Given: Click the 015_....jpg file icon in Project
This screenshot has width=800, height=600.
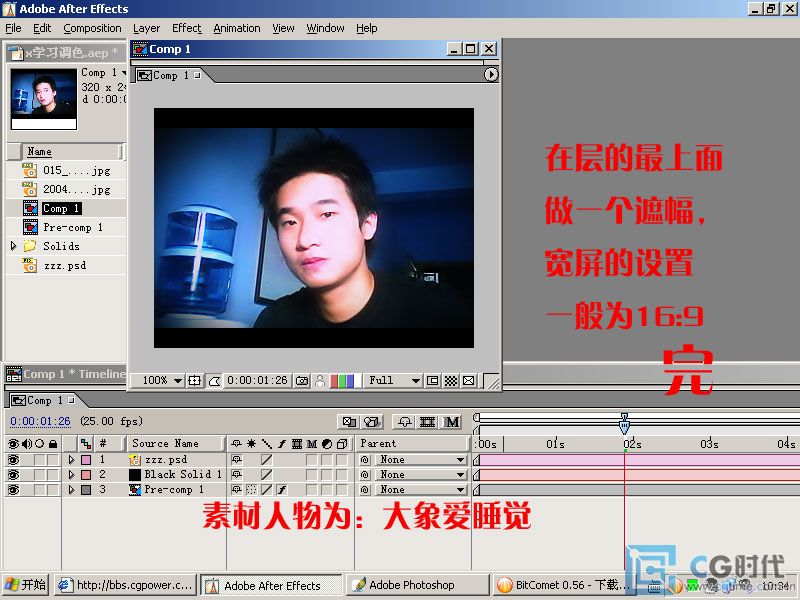Looking at the screenshot, I should [x=30, y=170].
